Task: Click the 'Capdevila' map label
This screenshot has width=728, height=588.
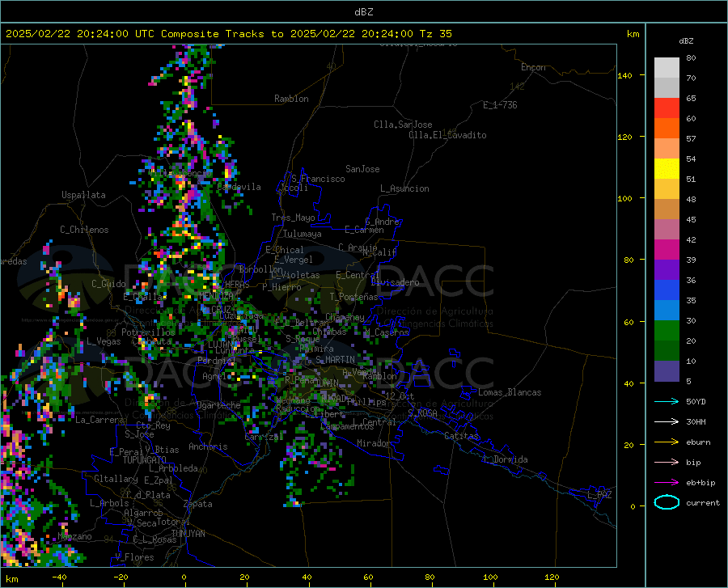Action: point(239,187)
